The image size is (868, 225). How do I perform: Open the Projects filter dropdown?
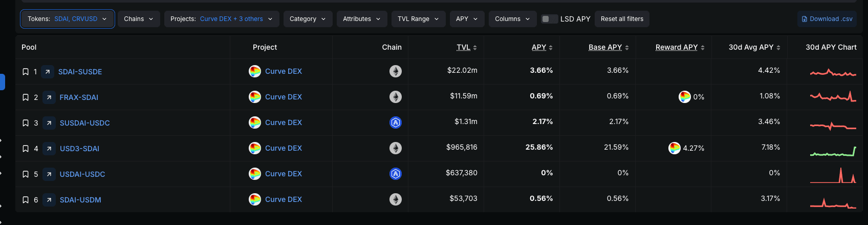click(x=222, y=19)
